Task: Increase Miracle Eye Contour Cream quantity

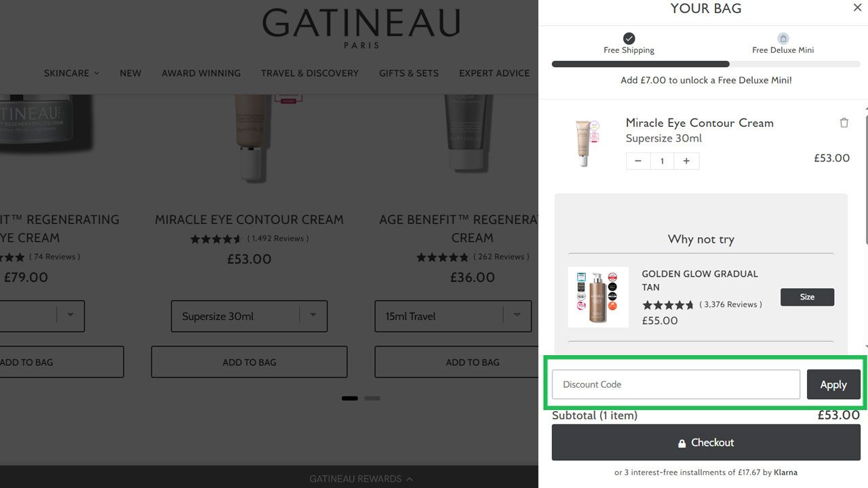Action: pyautogui.click(x=686, y=161)
